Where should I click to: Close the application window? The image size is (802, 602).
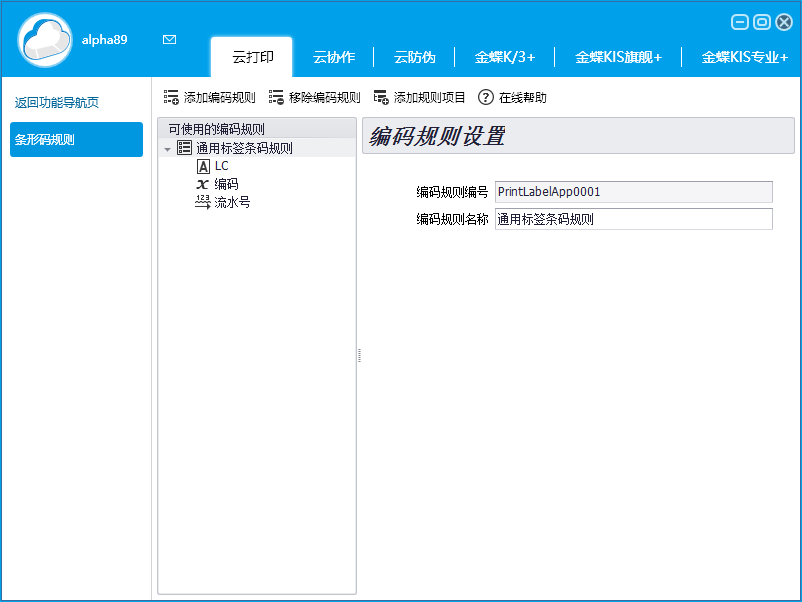tap(784, 22)
